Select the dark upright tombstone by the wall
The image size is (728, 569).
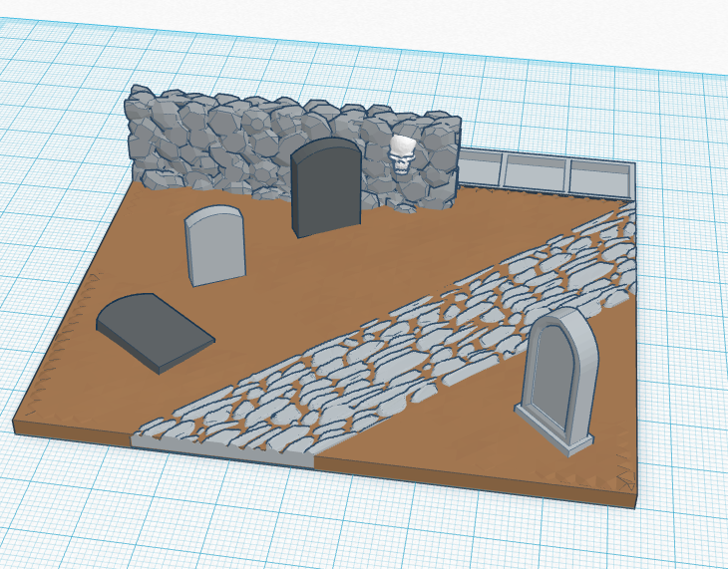[x=326, y=187]
